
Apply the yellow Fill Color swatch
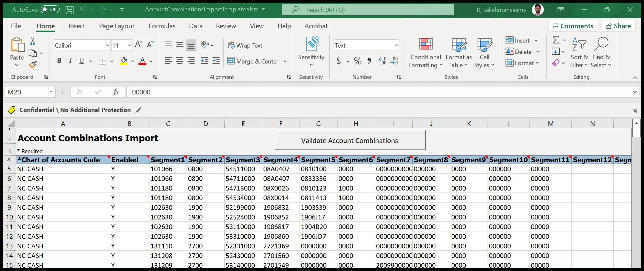pyautogui.click(x=124, y=61)
